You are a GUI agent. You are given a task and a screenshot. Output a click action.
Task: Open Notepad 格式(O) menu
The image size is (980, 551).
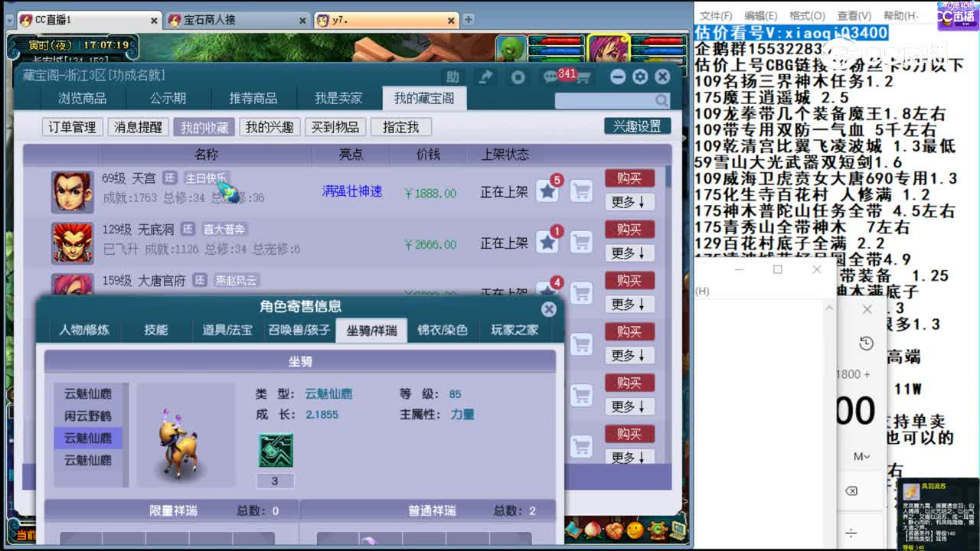(x=807, y=15)
